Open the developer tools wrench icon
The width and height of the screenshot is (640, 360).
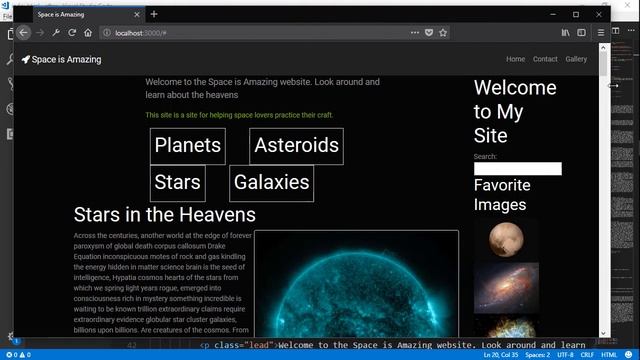point(56,33)
